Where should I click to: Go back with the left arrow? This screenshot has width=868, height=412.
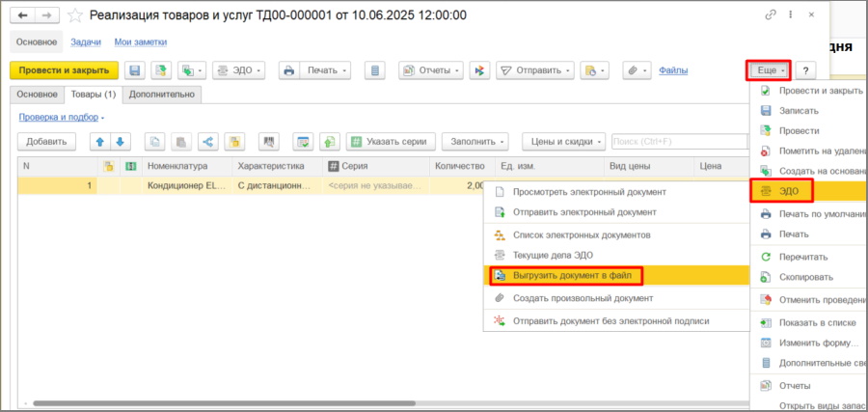point(23,15)
